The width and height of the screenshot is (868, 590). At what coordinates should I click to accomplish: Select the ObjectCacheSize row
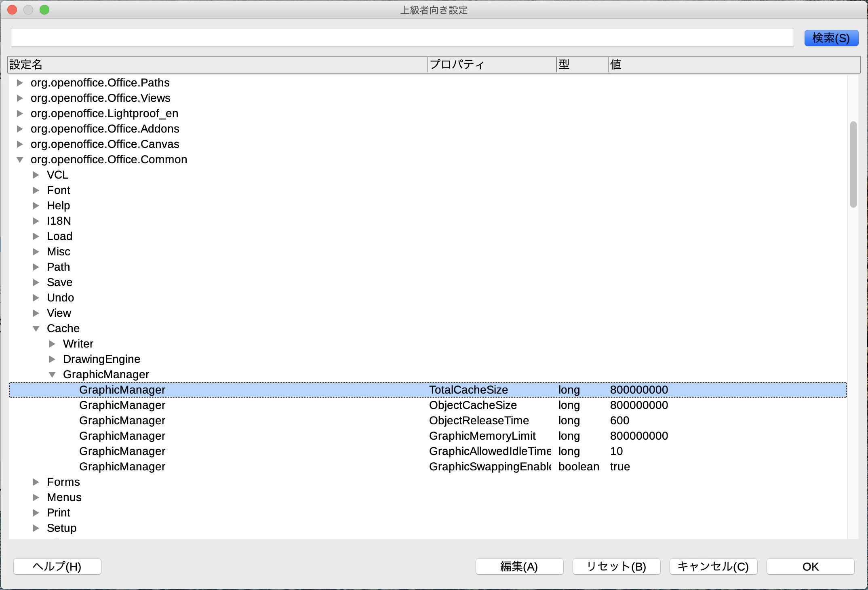[428, 405]
